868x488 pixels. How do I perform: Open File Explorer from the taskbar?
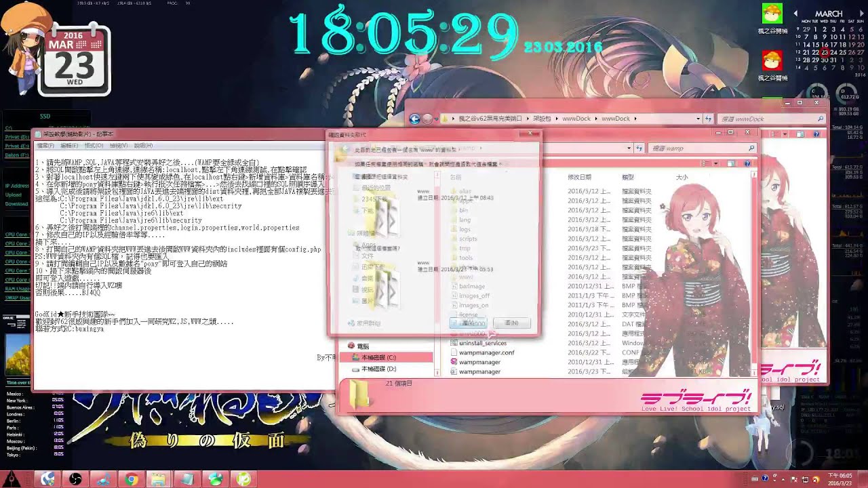coord(158,479)
